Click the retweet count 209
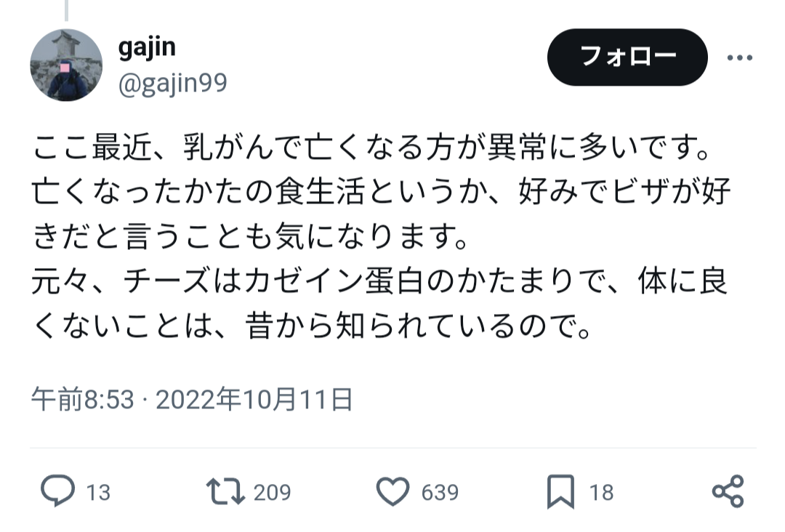The width and height of the screenshot is (785, 532). pyautogui.click(x=272, y=493)
